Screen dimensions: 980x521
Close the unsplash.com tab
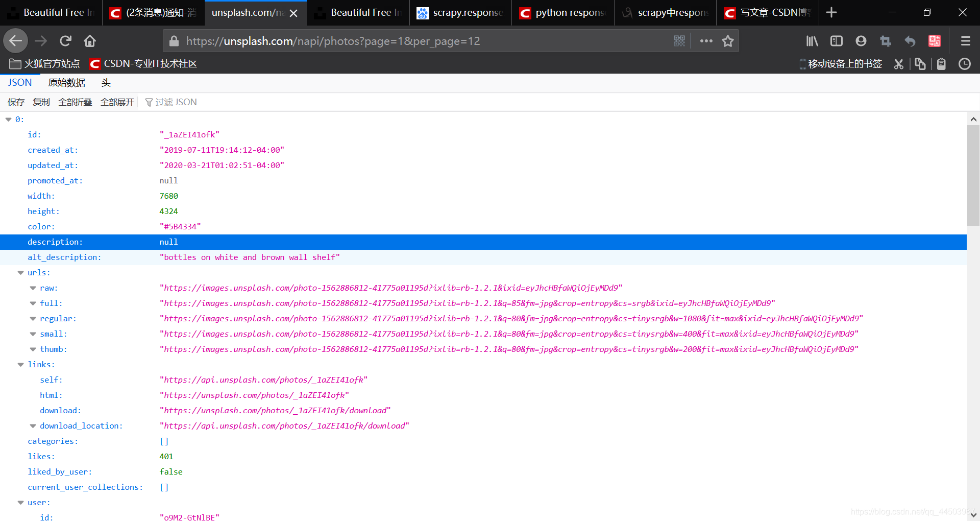(293, 13)
